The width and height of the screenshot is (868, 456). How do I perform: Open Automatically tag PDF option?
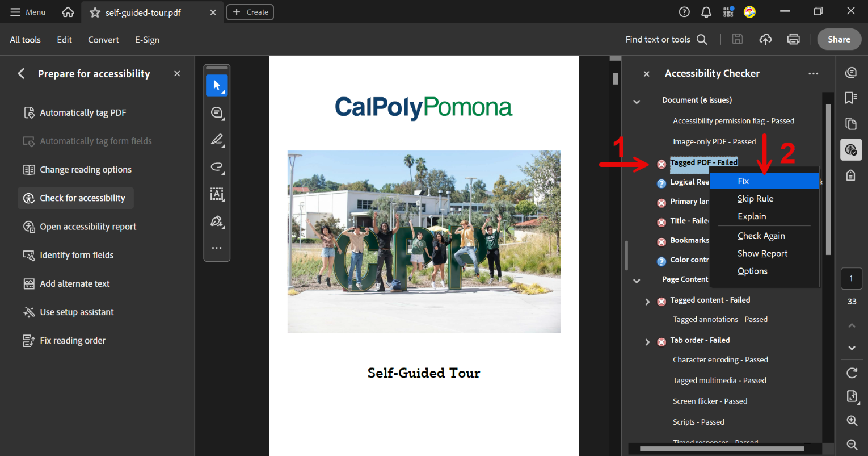tap(83, 112)
